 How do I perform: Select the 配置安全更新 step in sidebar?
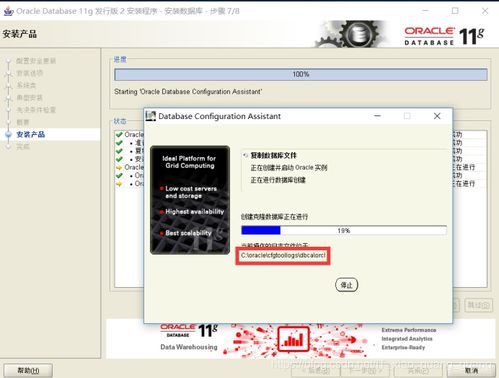coord(36,61)
